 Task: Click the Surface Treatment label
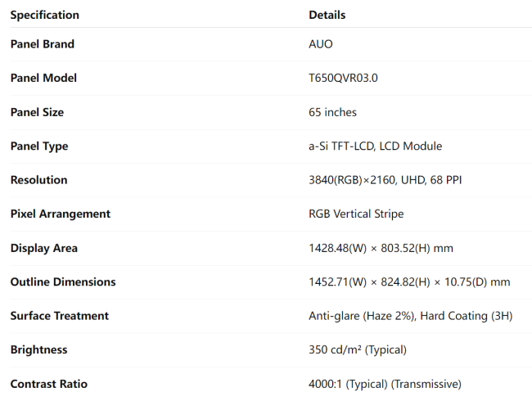click(x=59, y=316)
